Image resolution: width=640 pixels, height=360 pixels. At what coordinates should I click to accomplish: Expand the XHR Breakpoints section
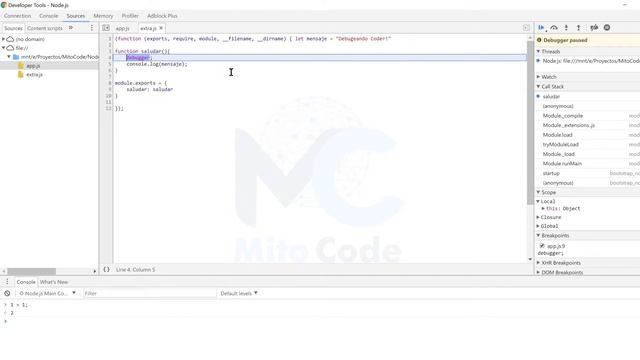(538, 263)
